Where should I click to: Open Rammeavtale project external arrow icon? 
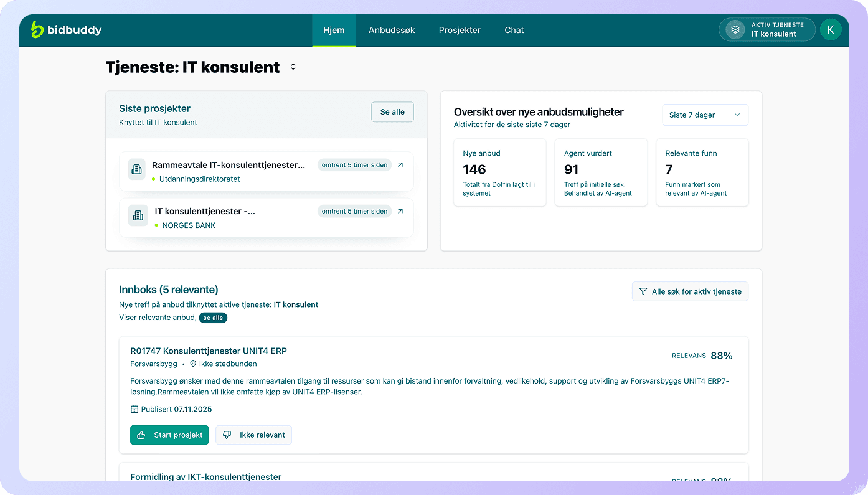pos(400,165)
